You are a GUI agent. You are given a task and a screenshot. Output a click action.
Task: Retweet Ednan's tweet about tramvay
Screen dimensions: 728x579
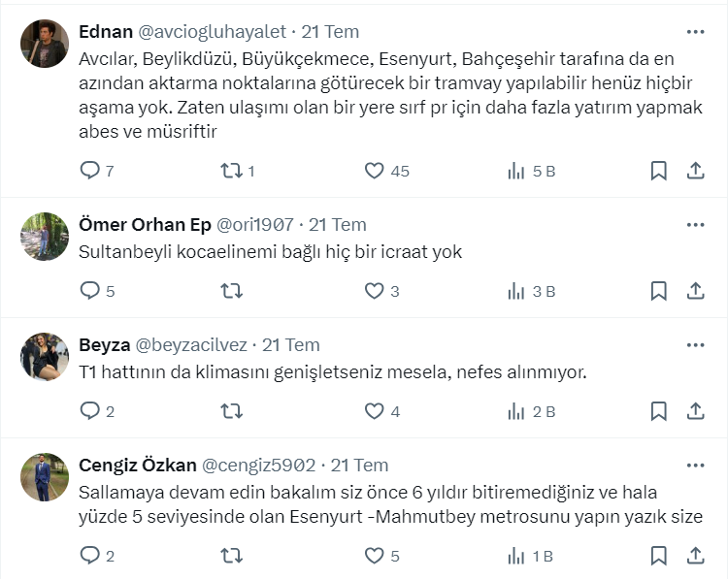click(232, 171)
